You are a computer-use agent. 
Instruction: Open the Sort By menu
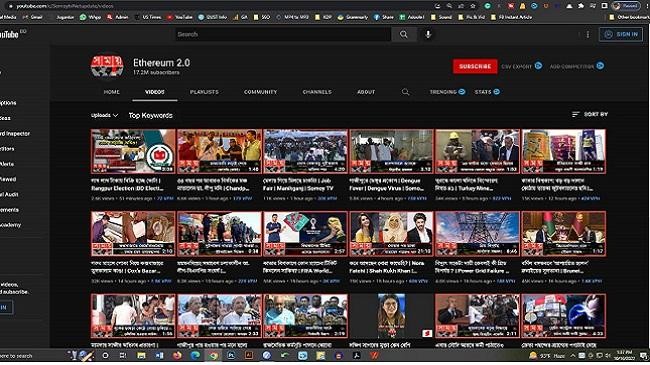(x=590, y=114)
